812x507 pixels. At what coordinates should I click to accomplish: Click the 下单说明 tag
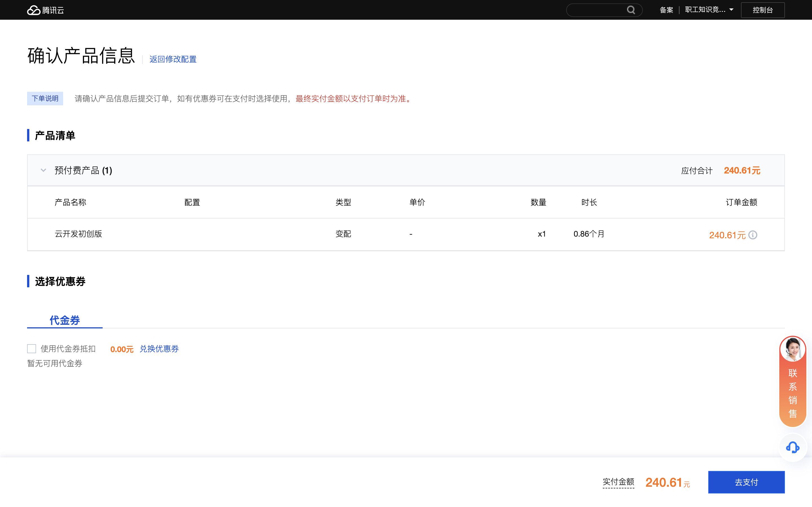point(45,99)
